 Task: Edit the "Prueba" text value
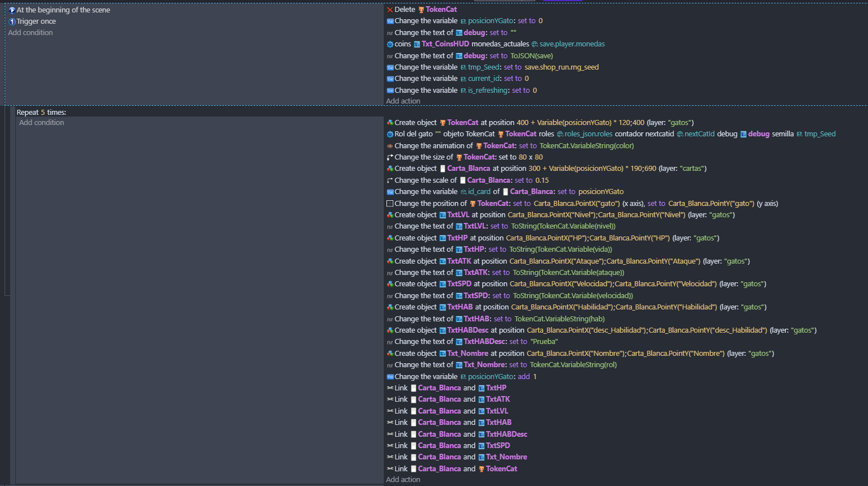[x=544, y=342]
